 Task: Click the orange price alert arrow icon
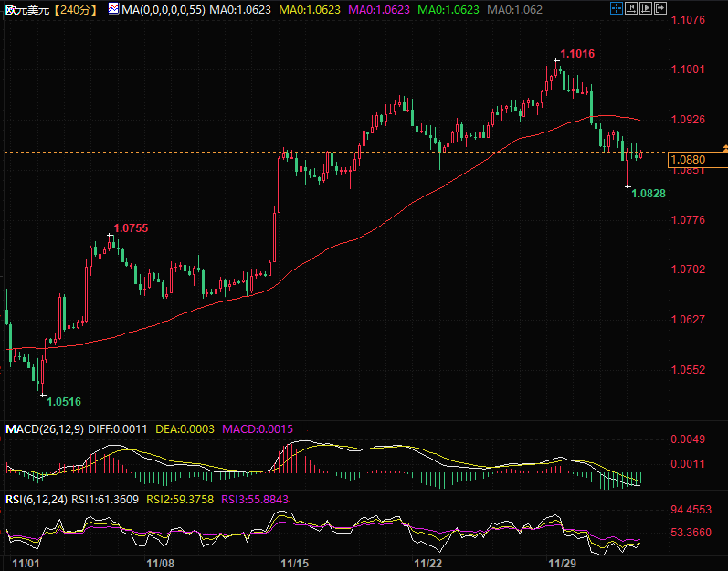click(723, 147)
